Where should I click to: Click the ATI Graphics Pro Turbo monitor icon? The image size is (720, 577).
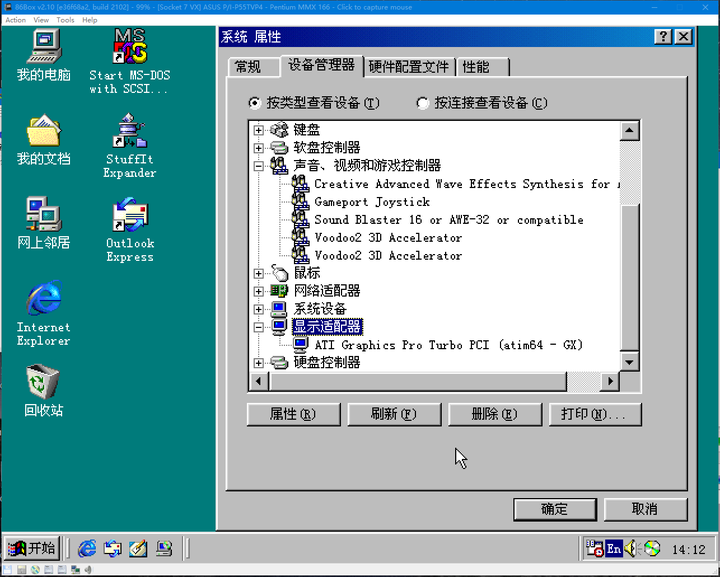300,345
